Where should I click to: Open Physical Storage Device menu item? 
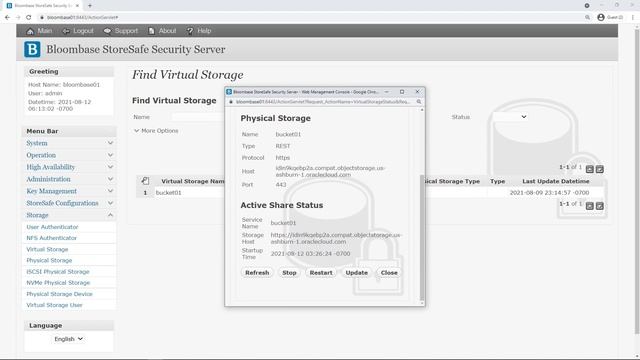pyautogui.click(x=59, y=294)
